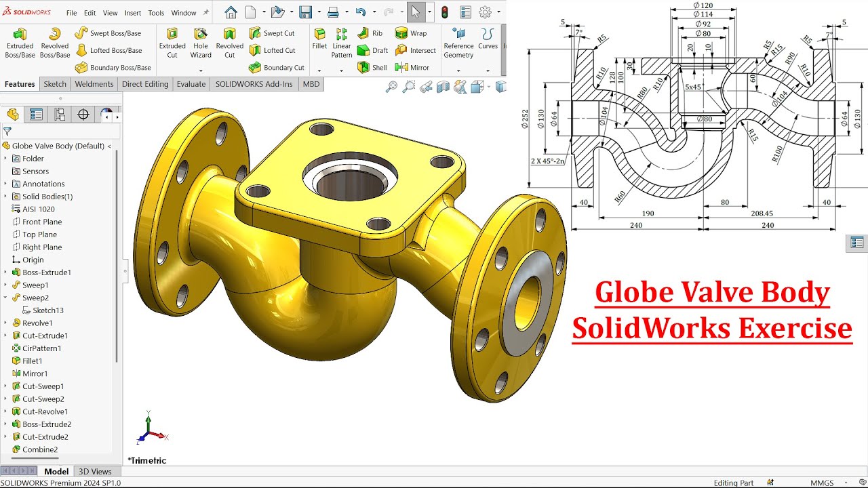Choose Boundary Boss/Base feature

pos(113,67)
